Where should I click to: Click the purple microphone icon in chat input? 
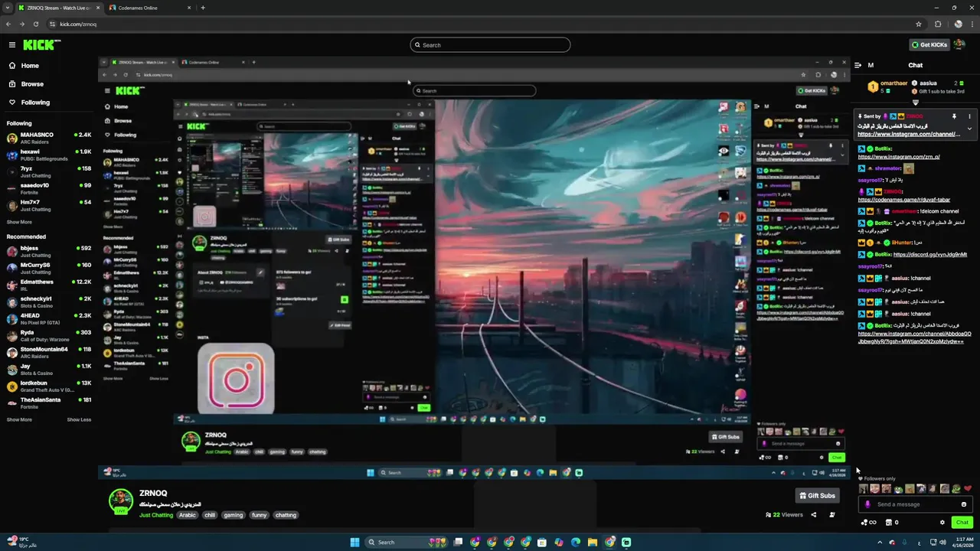point(867,504)
